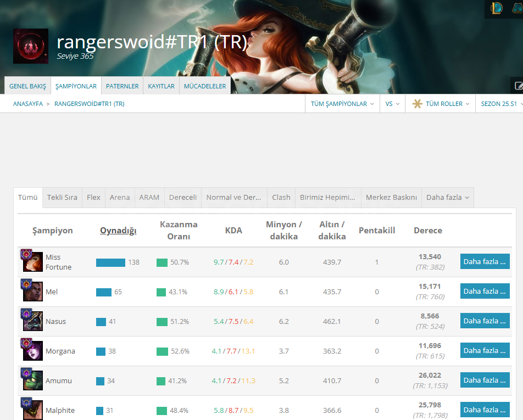This screenshot has width=523, height=420.
Task: Click the edit icon on banner edge
Action: tap(519, 86)
